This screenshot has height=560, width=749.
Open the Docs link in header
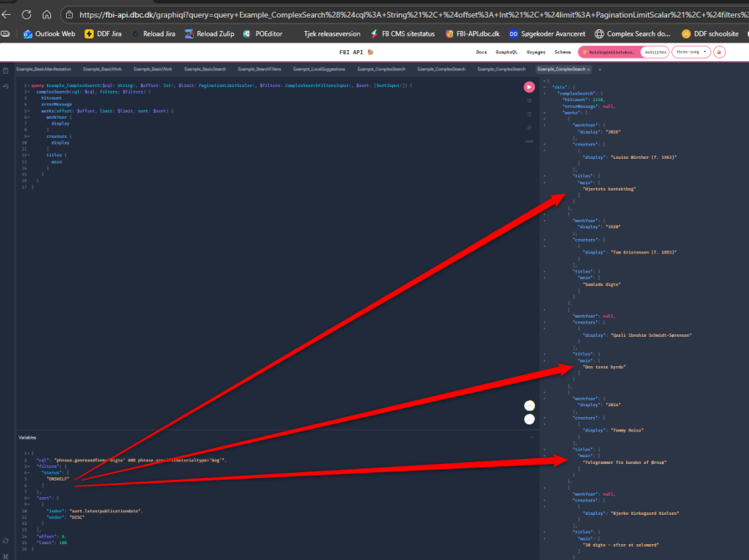481,52
